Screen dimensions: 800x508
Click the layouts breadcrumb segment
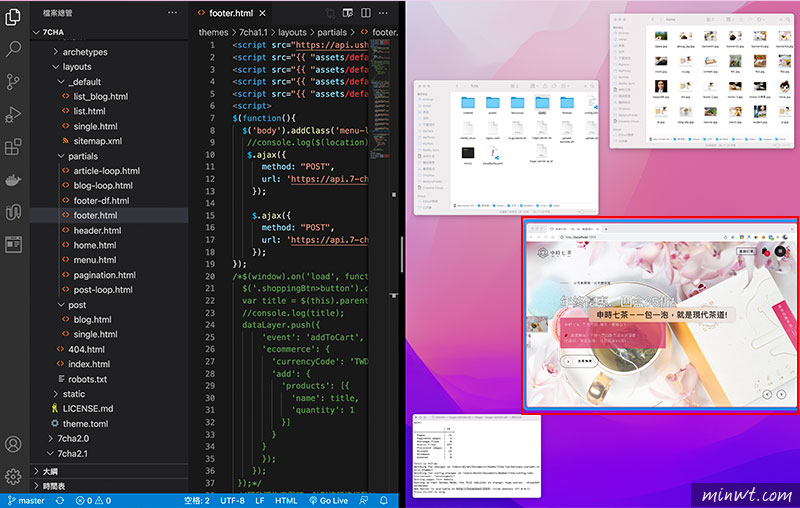tap(292, 32)
